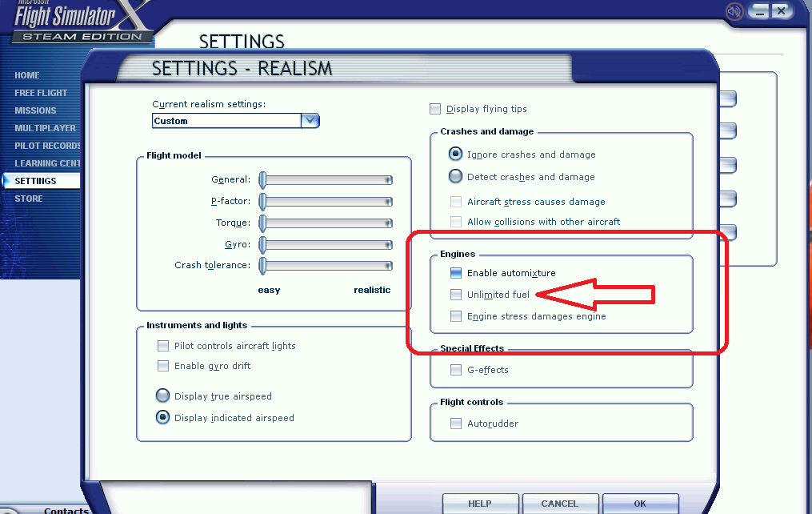
Task: Check Aircraft stress causes damage
Action: click(x=456, y=202)
